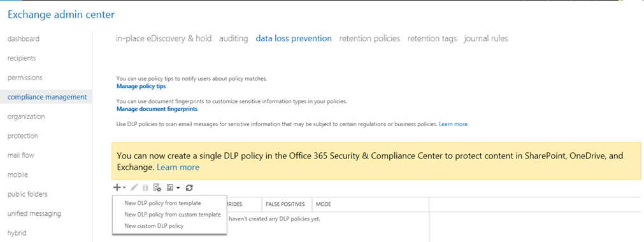
Task: Select mobile in the left navigation
Action: click(x=18, y=174)
